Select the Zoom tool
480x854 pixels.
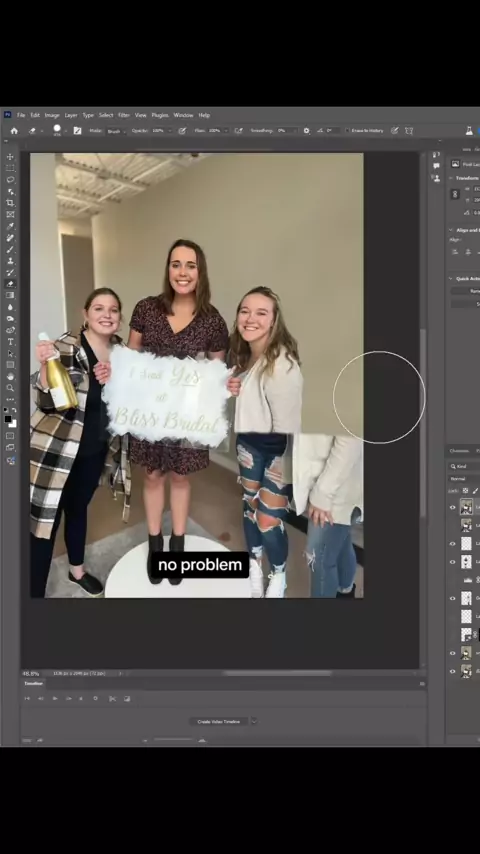coord(10,388)
